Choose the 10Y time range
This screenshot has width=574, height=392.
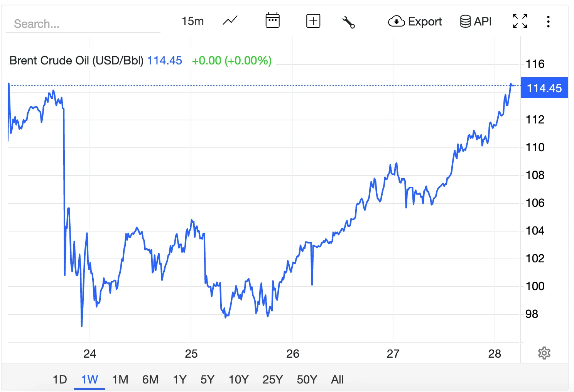tap(238, 380)
